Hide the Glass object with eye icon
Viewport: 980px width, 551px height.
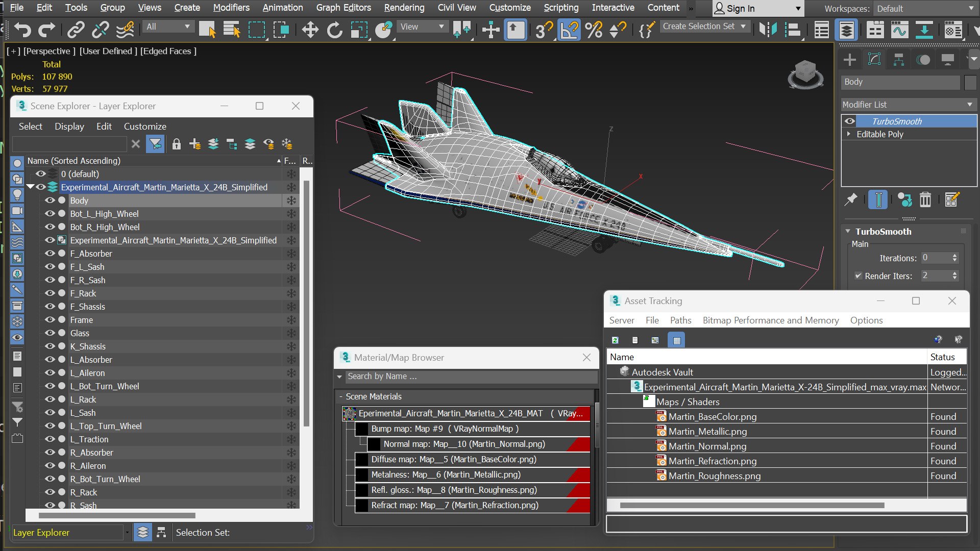(50, 333)
